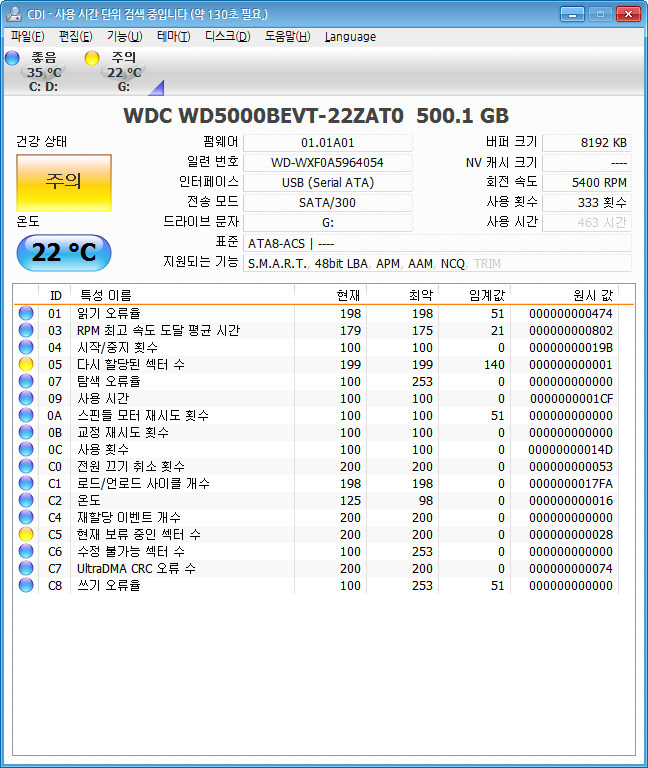The height and width of the screenshot is (768, 648).
Task: Select the 전원 끄기 취소 횟수 attribute
Action: tap(131, 466)
